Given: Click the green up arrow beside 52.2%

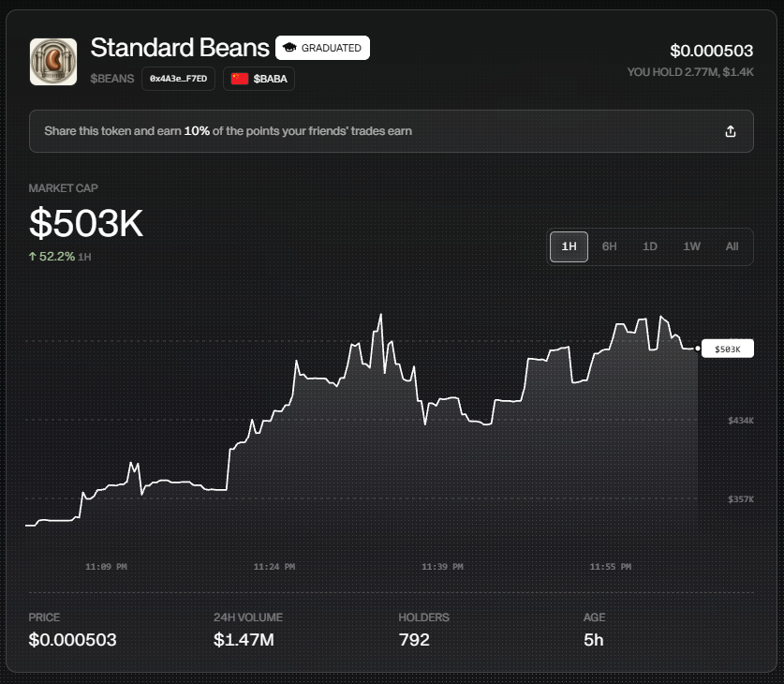Looking at the screenshot, I should point(33,257).
